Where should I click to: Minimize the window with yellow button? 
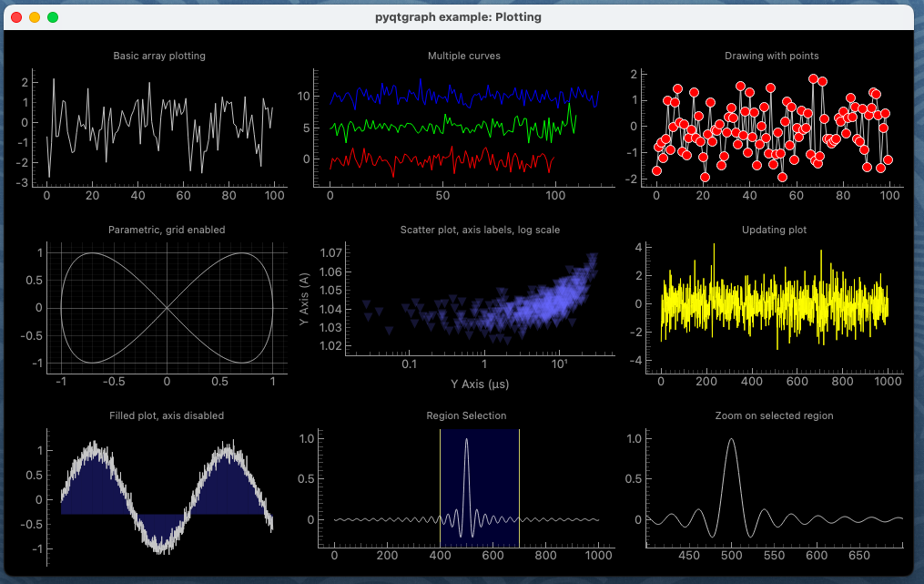35,17
